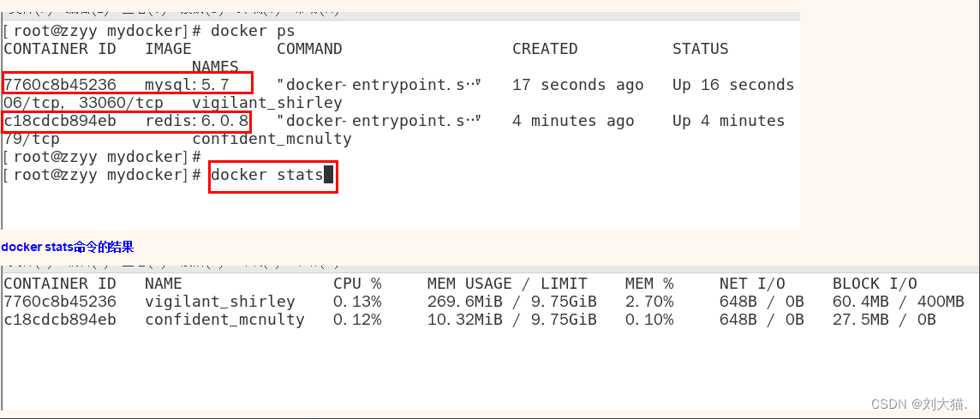
Task: Click the terminal cursor after docker stats
Action: pyautogui.click(x=329, y=175)
